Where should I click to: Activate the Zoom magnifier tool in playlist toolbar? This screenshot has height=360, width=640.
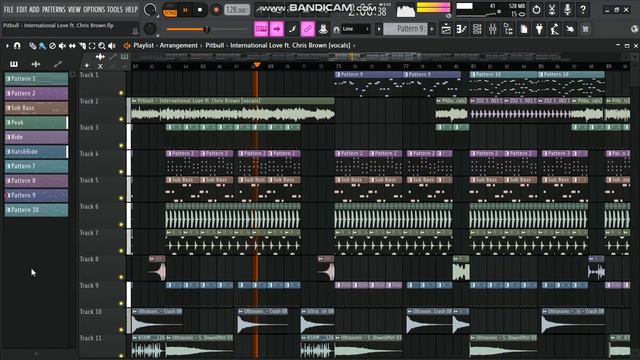102,46
